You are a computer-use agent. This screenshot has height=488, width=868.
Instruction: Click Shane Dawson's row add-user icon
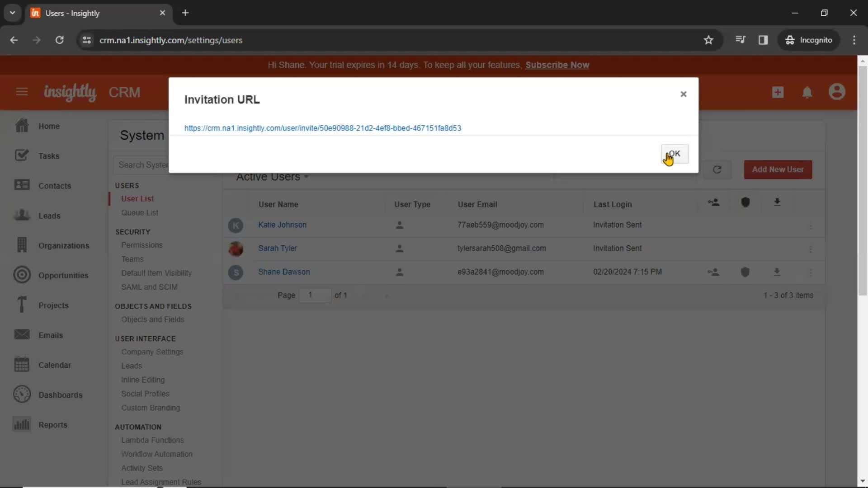coord(713,272)
